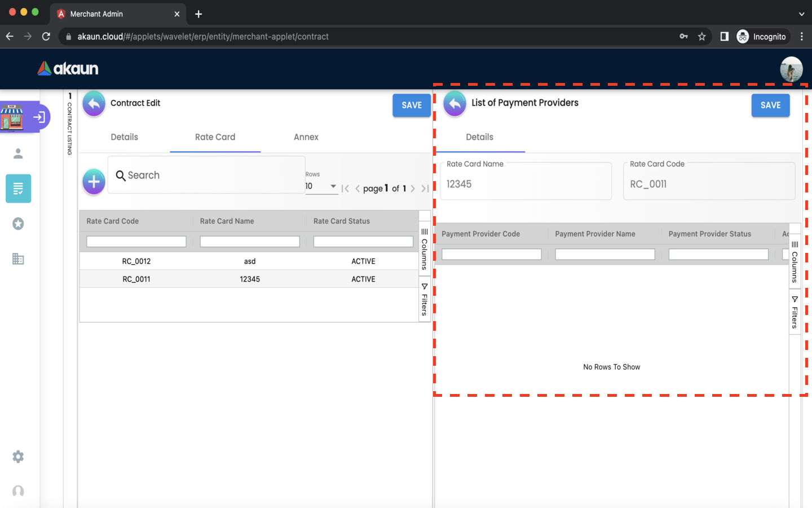Click the rate card Search field

click(x=206, y=176)
